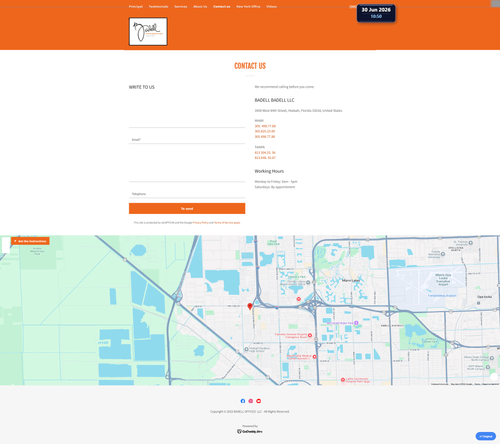Viewport: 500px width, 444px height.
Task: Open the Services menu item
Action: pos(181,6)
